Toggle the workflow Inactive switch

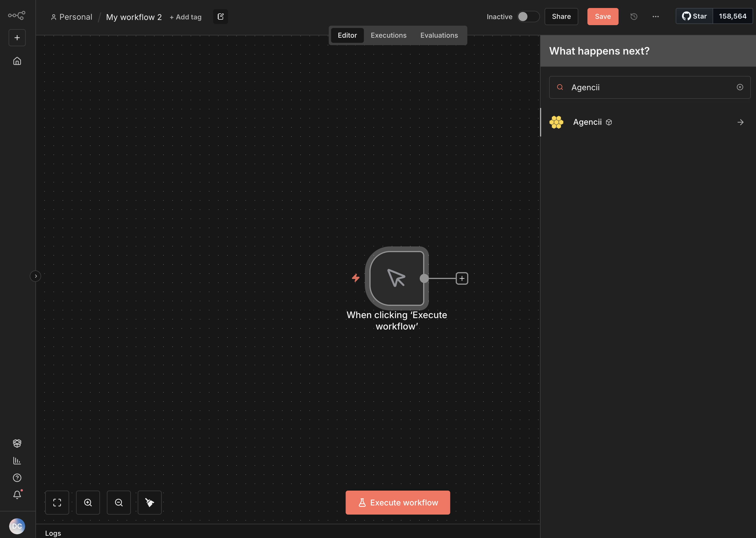coord(528,16)
